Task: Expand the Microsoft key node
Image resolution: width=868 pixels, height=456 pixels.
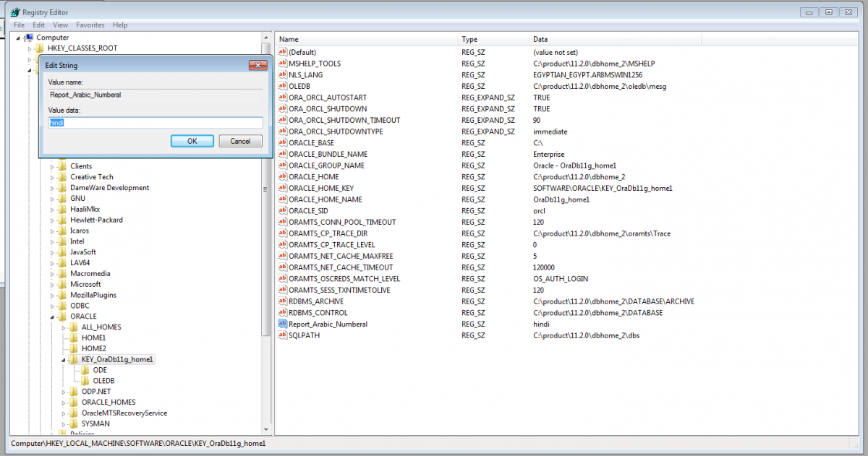Action: click(52, 285)
